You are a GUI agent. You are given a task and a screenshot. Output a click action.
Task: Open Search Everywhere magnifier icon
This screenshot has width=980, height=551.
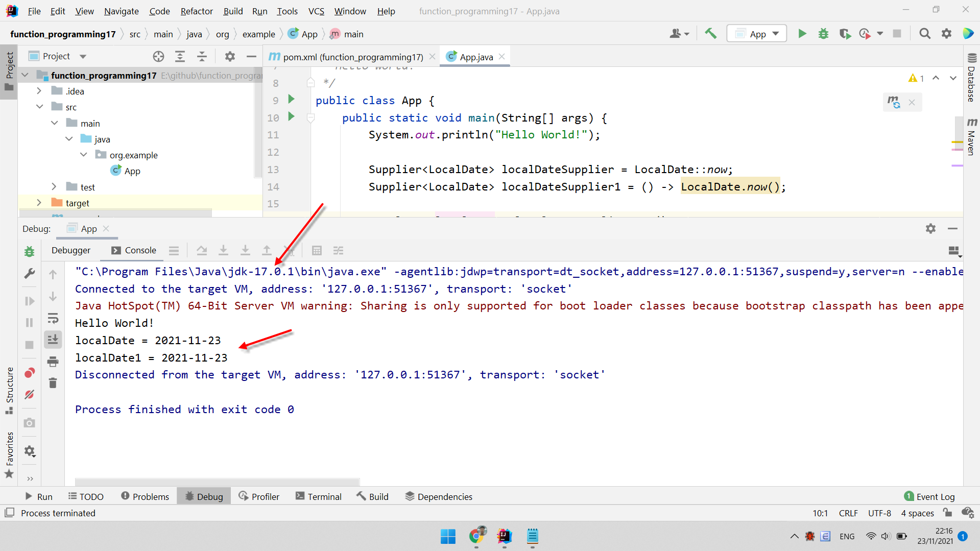click(924, 34)
